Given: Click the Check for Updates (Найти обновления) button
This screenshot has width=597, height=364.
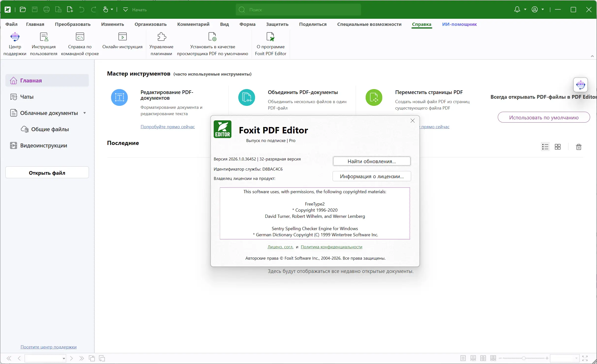Looking at the screenshot, I should pyautogui.click(x=371, y=161).
